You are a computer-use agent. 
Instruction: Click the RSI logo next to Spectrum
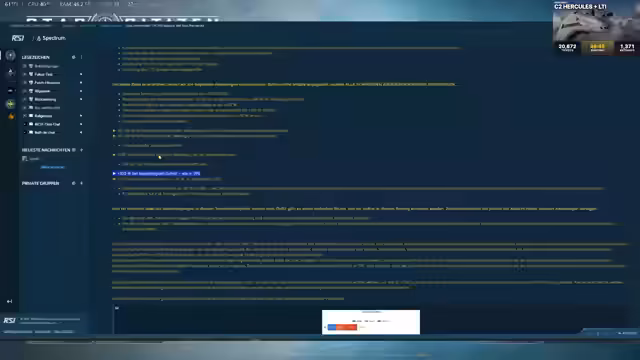click(x=18, y=38)
